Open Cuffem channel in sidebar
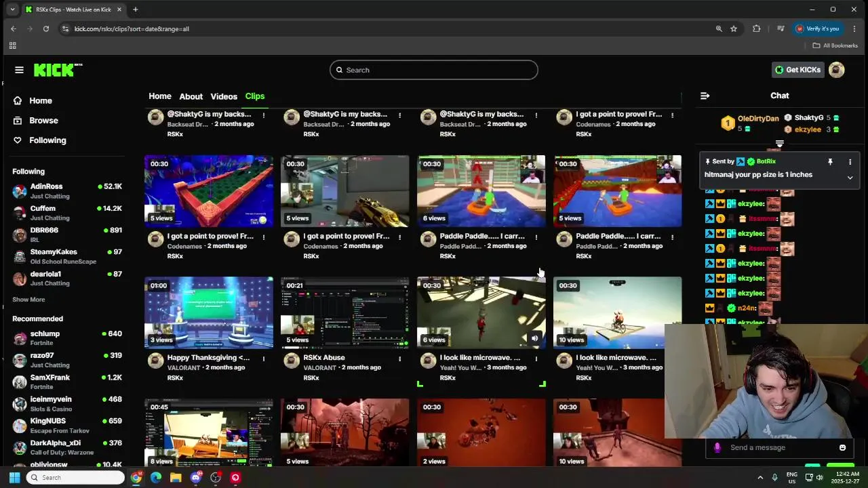 click(x=67, y=212)
